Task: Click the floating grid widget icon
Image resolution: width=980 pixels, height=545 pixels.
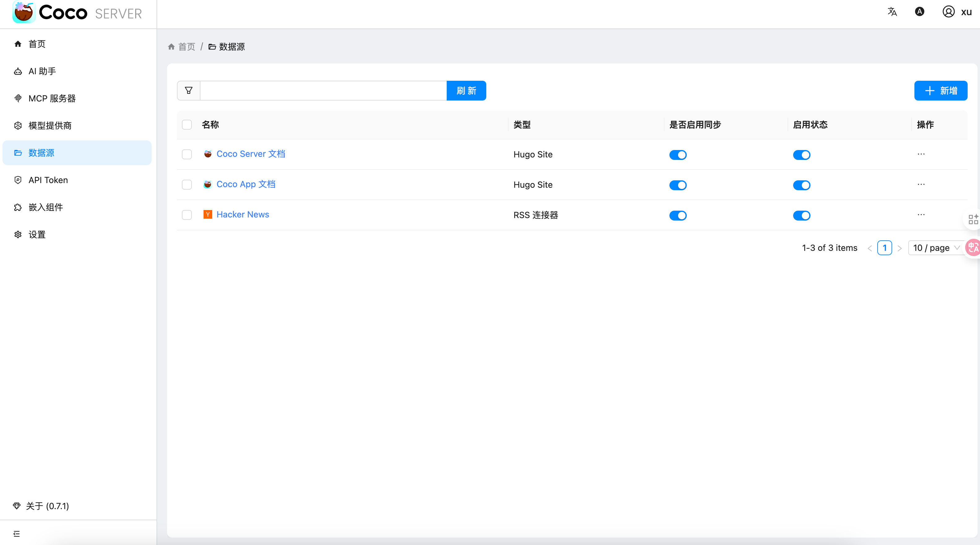Action: pos(973,219)
